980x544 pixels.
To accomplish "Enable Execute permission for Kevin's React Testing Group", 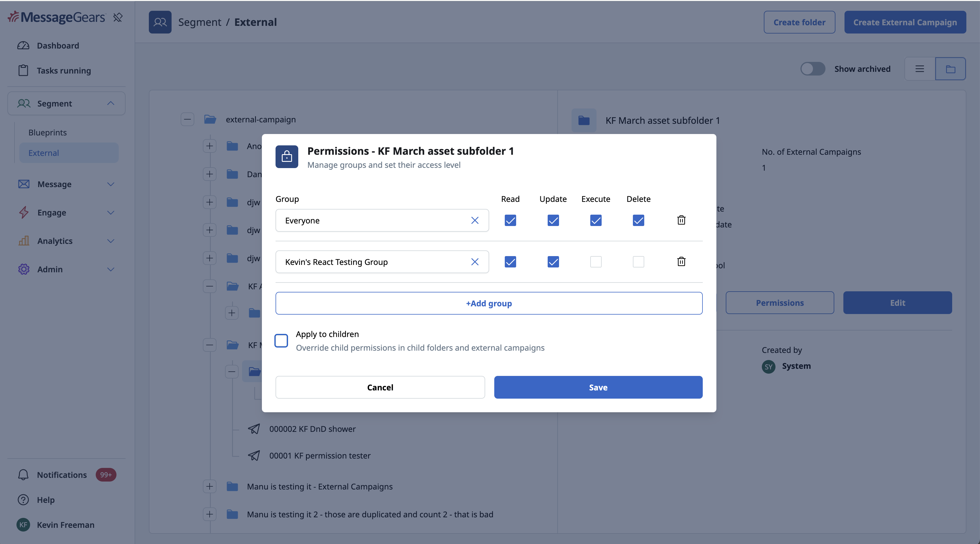I will (595, 261).
